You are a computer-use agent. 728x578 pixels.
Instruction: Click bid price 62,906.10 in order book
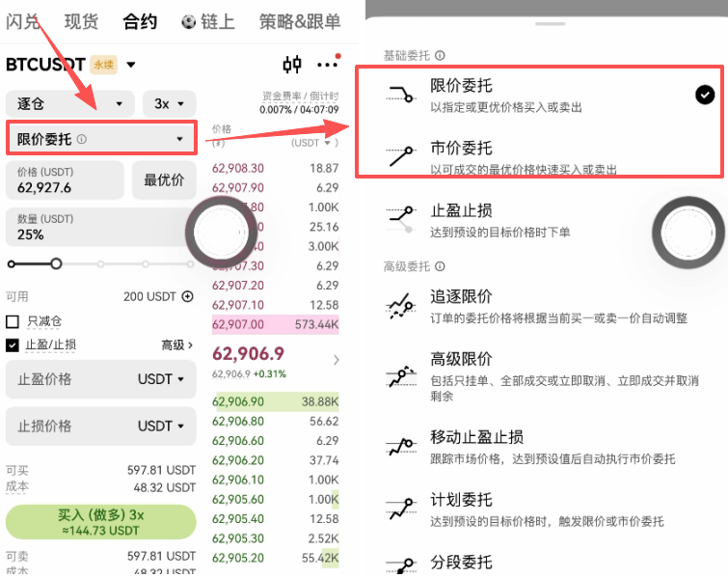[x=238, y=480]
